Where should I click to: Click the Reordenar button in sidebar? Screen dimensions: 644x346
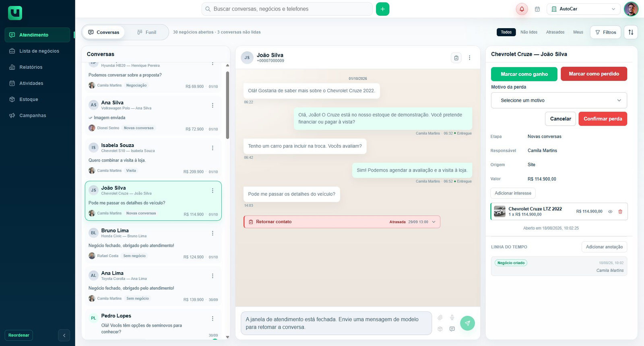click(19, 335)
